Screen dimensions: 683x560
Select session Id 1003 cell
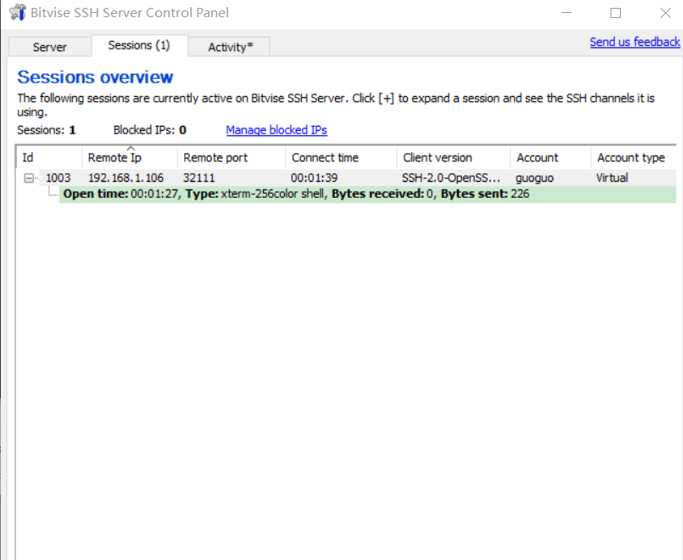tap(58, 178)
